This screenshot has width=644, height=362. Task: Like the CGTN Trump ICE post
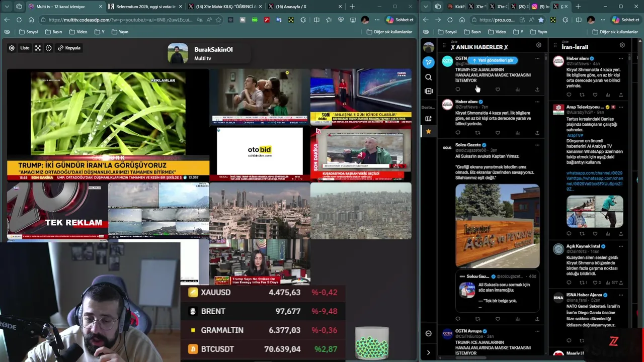pos(498,89)
